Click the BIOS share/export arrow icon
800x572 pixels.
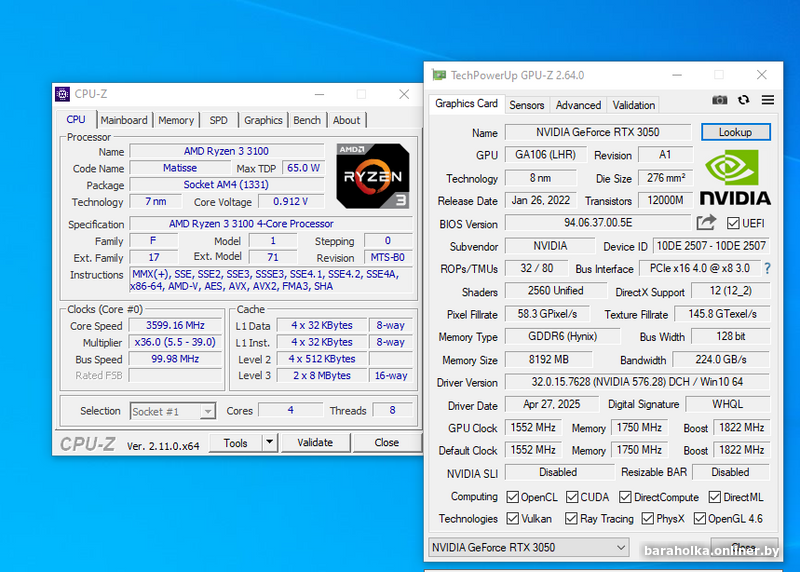pos(706,222)
